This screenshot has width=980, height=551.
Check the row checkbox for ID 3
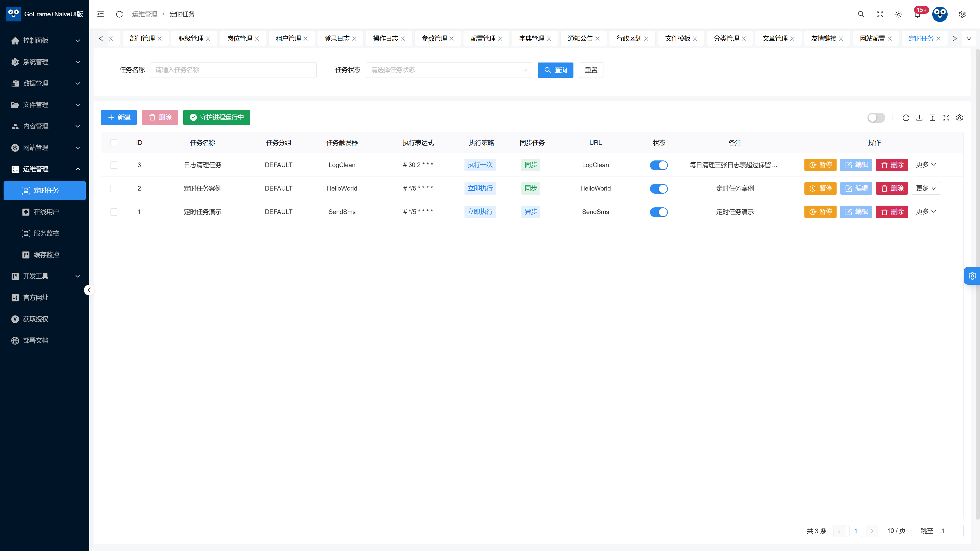tap(114, 165)
